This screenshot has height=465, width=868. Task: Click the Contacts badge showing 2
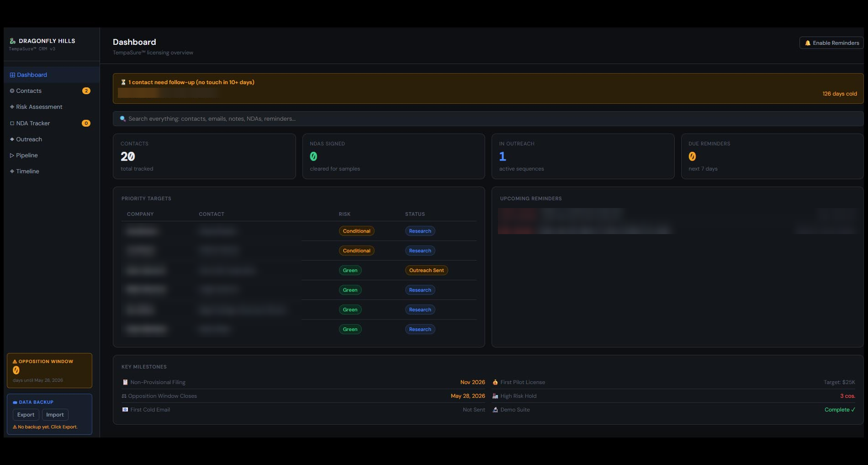coord(86,91)
